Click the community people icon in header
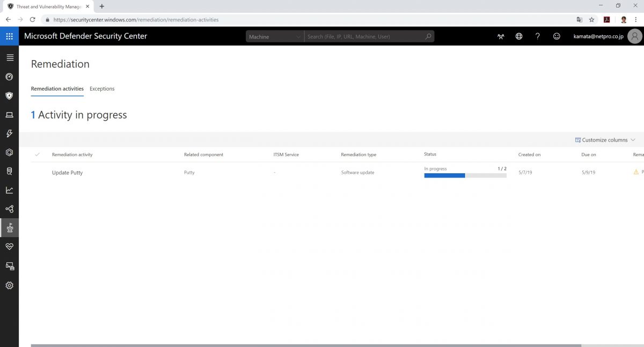The width and height of the screenshot is (644, 347). tap(501, 36)
